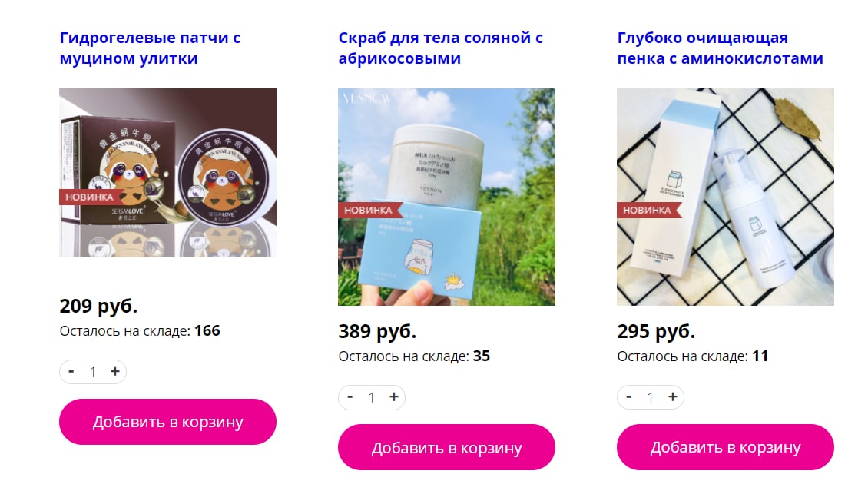Click plus for the salt body scrub
The width and height of the screenshot is (868, 504).
393,396
